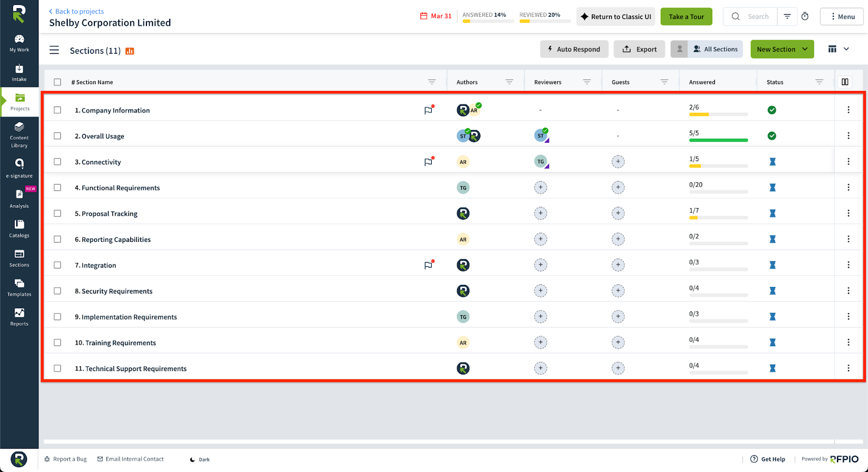Screen dimensions: 868x472
Task: Click the Export button
Action: click(639, 49)
